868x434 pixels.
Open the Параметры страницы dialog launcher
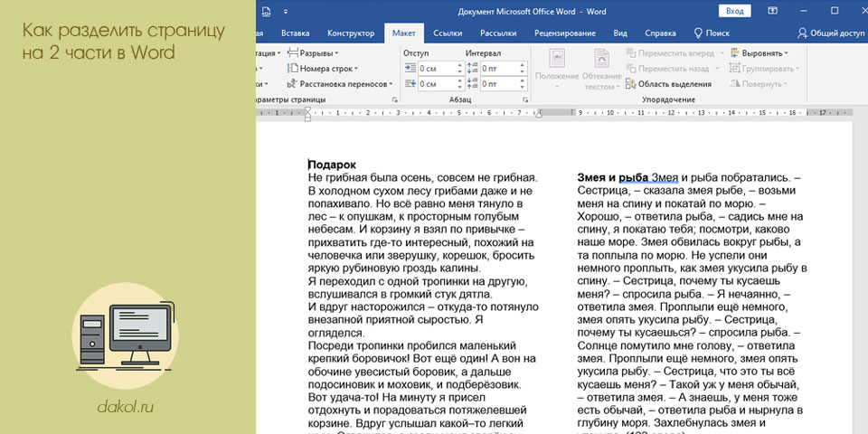[x=395, y=99]
